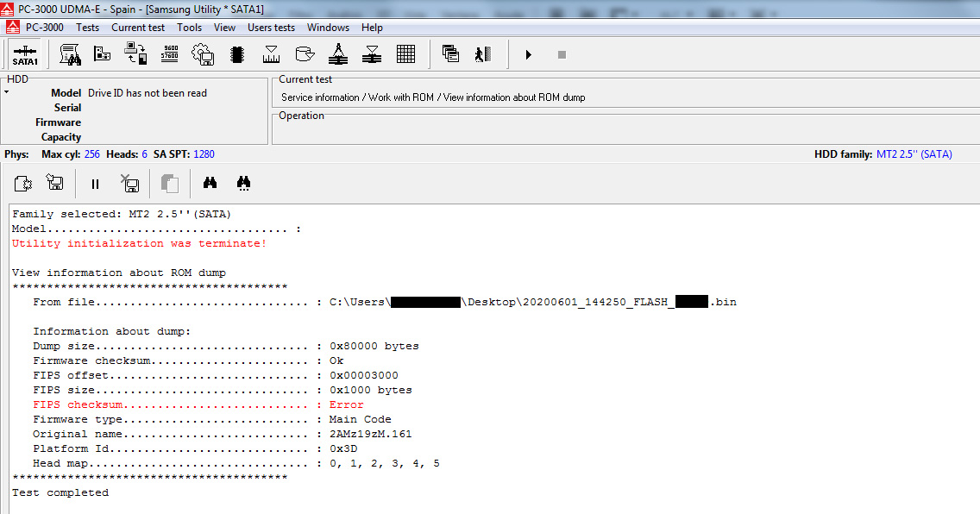Image resolution: width=980 pixels, height=514 pixels.
Task: Click the 'Dump size' 0x80000 bytes line
Action: pos(226,346)
